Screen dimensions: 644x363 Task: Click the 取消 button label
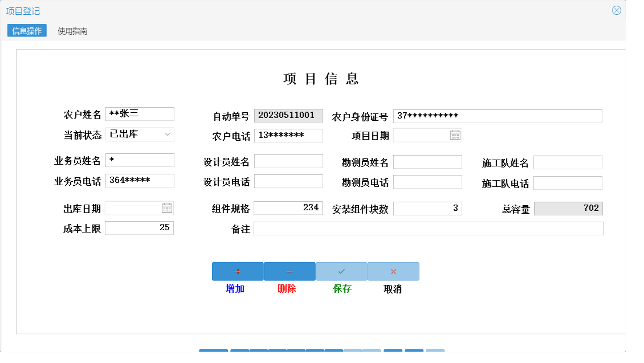(393, 288)
